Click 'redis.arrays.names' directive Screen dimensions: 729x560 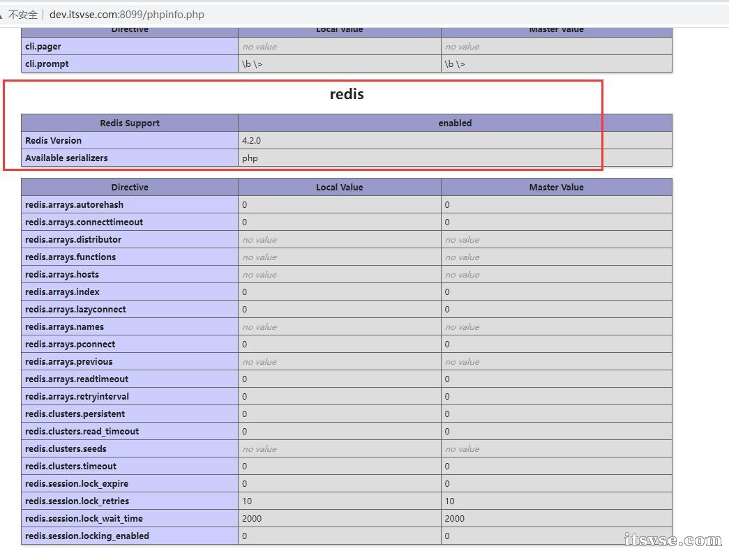coord(130,326)
